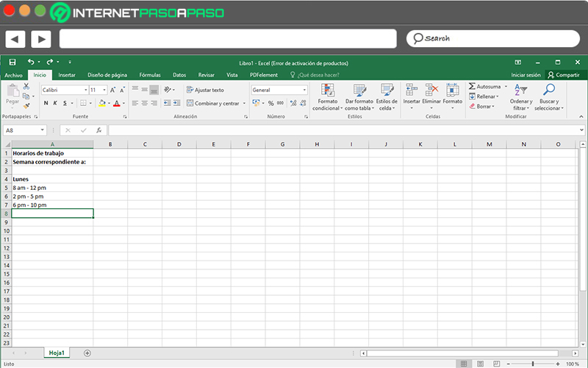Open the Calibri font name dropdown
The width and height of the screenshot is (588, 368).
coord(85,90)
